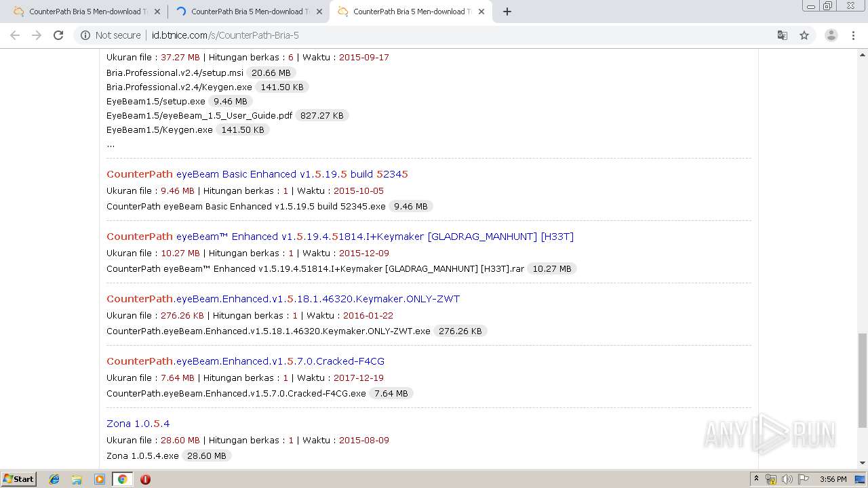This screenshot has width=868, height=488.
Task: Click the date 2016-01-22
Action: click(368, 316)
